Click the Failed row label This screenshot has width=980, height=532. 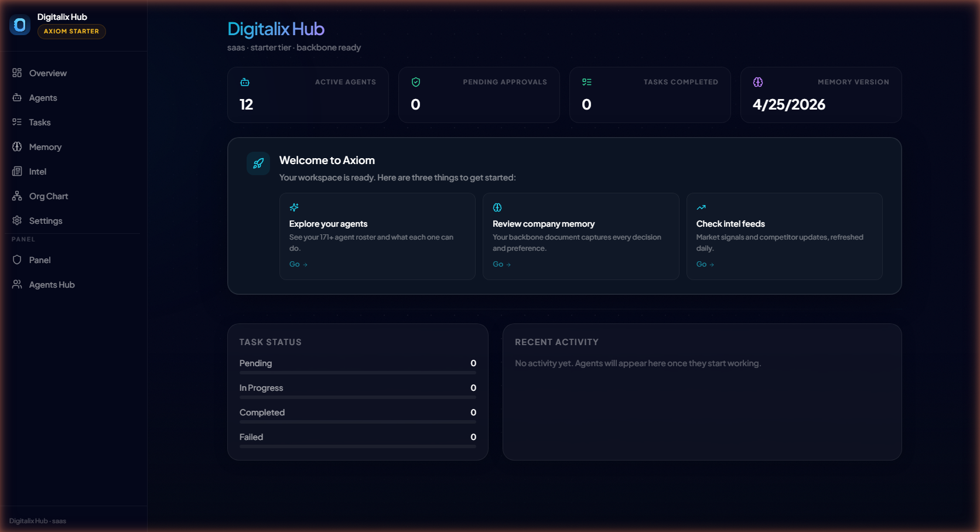[x=251, y=437]
